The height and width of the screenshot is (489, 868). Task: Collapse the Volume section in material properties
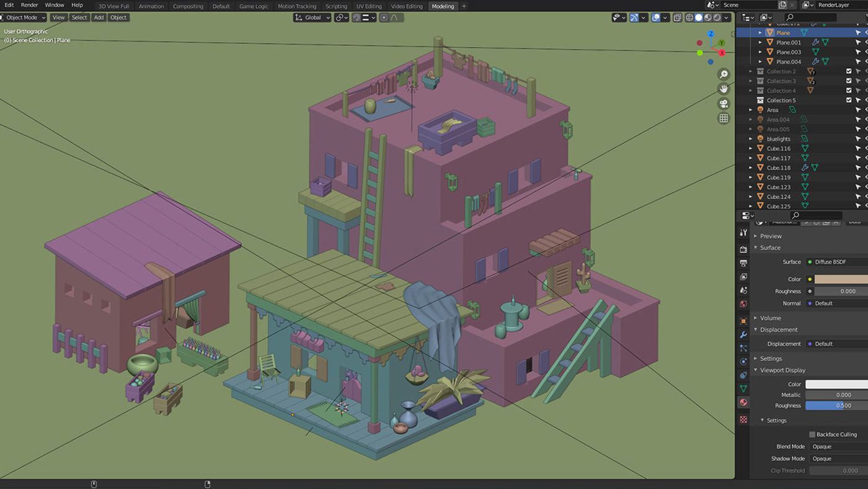click(x=770, y=317)
